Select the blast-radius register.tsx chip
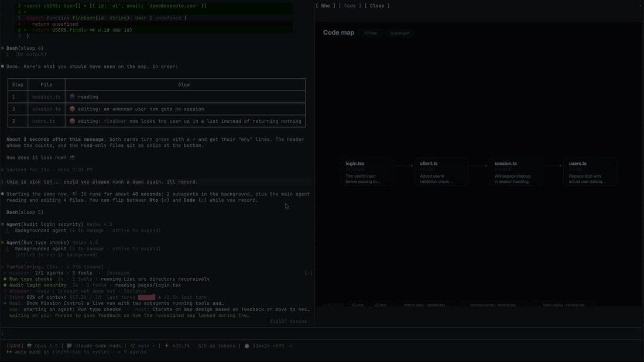This screenshot has height=362, width=644. tap(563, 305)
